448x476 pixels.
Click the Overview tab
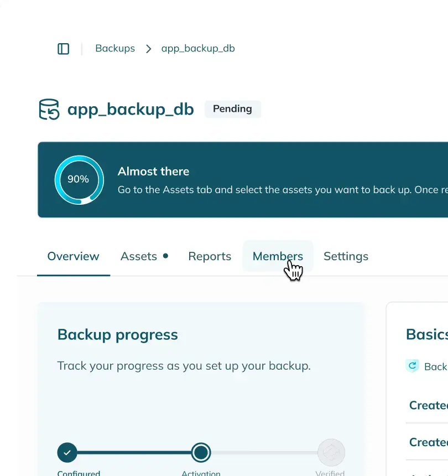click(x=73, y=256)
